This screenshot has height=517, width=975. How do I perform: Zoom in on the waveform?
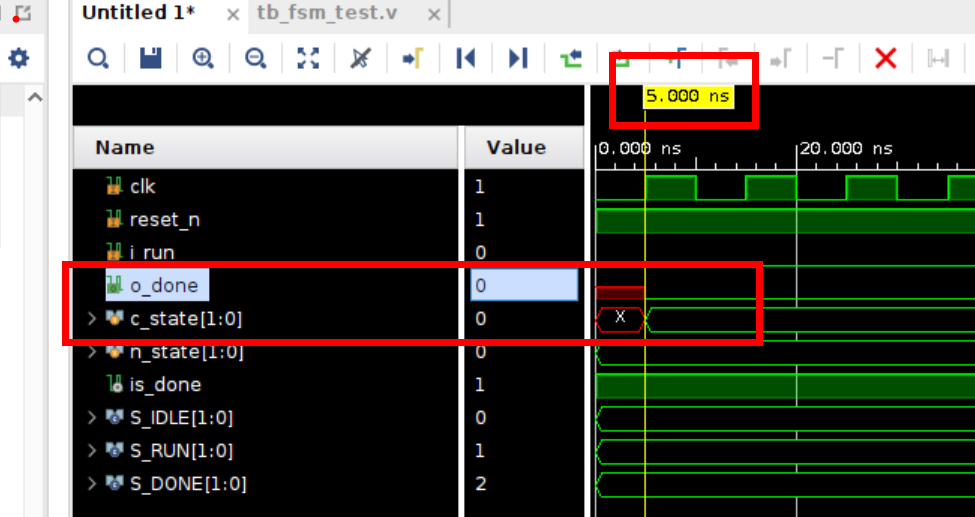(x=203, y=59)
